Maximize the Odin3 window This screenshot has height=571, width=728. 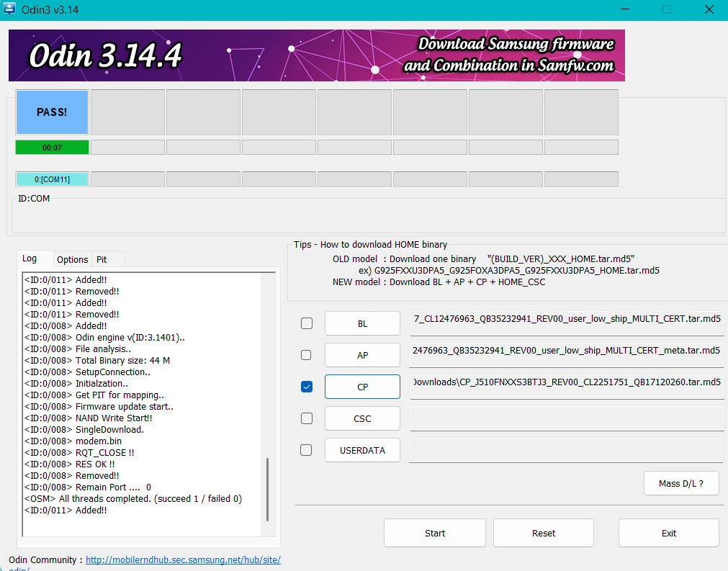(667, 9)
